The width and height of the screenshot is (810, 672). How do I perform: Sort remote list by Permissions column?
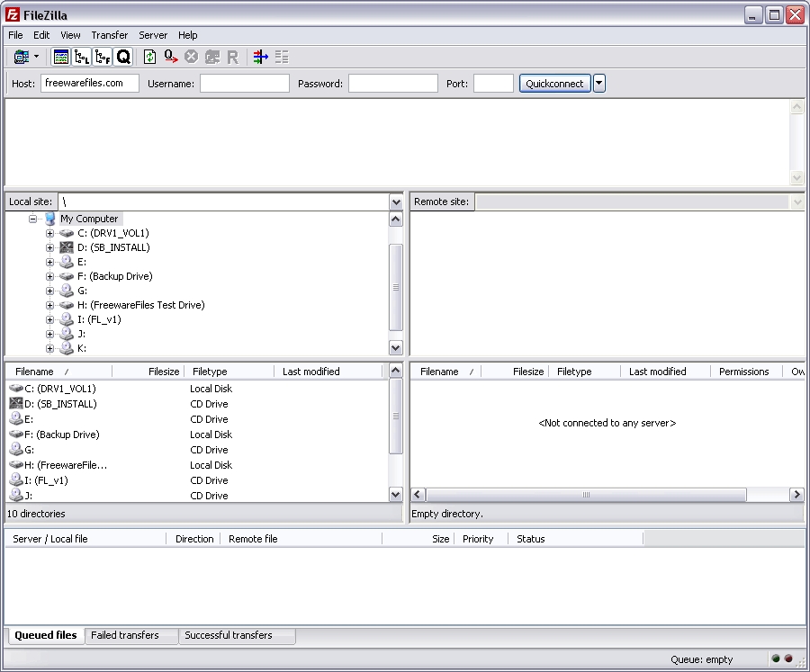pos(746,372)
